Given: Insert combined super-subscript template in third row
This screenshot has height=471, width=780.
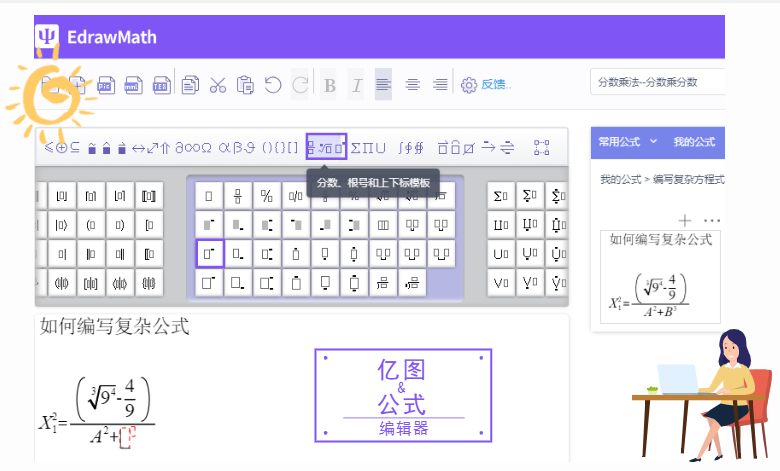Looking at the screenshot, I should click(x=267, y=254).
